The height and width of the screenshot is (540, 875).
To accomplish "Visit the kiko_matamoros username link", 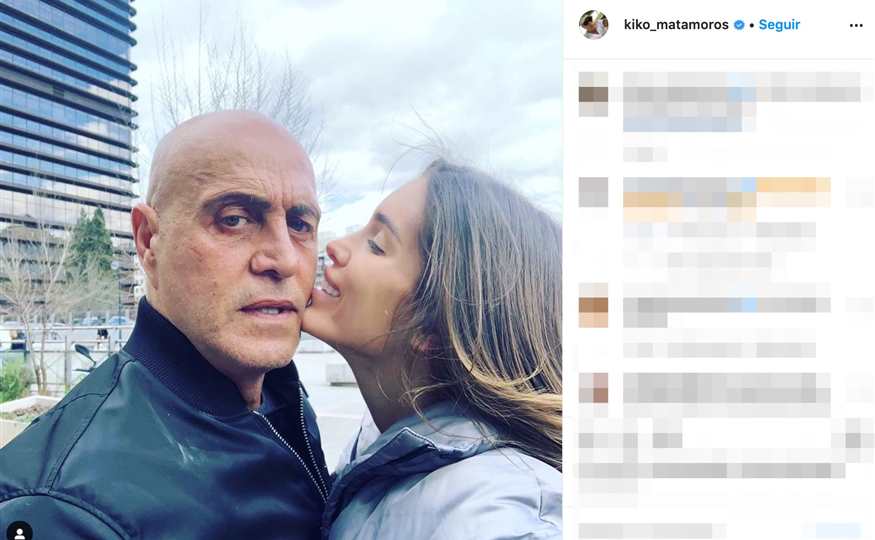I will coord(676,25).
